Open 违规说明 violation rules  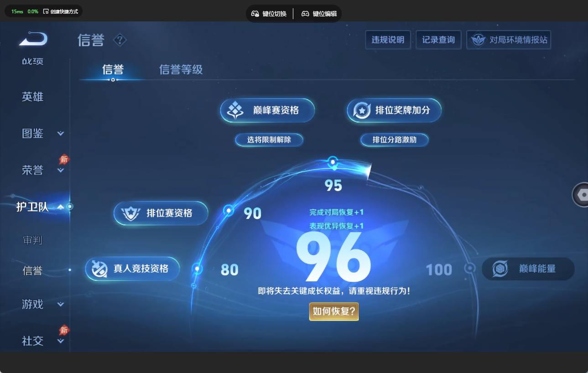pos(388,40)
